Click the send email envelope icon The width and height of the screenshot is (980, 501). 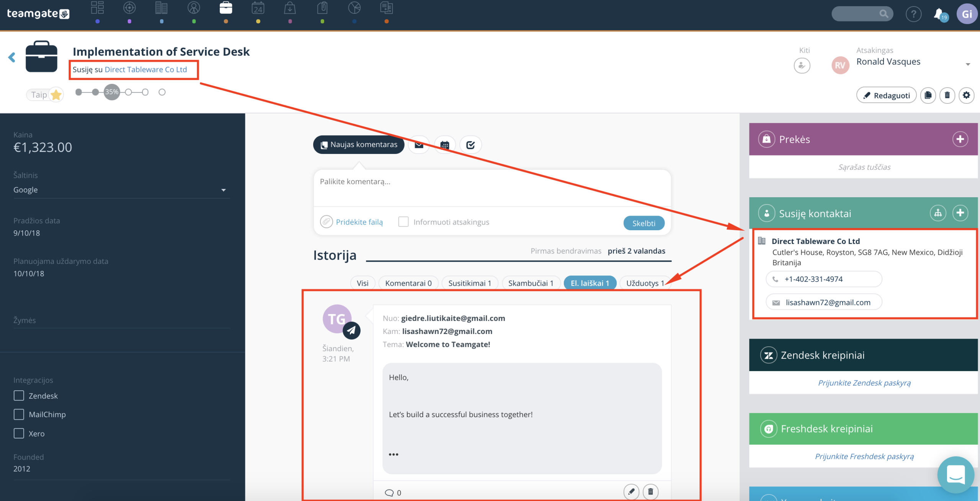pos(419,145)
